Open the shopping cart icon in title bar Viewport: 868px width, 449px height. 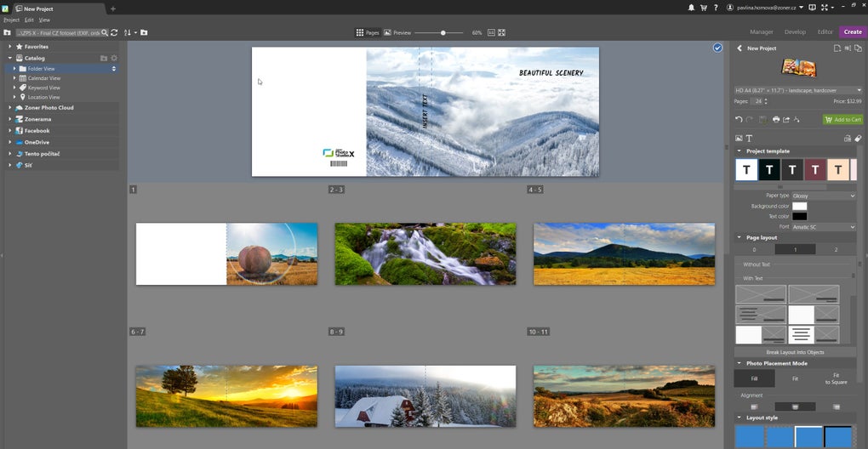pos(704,8)
